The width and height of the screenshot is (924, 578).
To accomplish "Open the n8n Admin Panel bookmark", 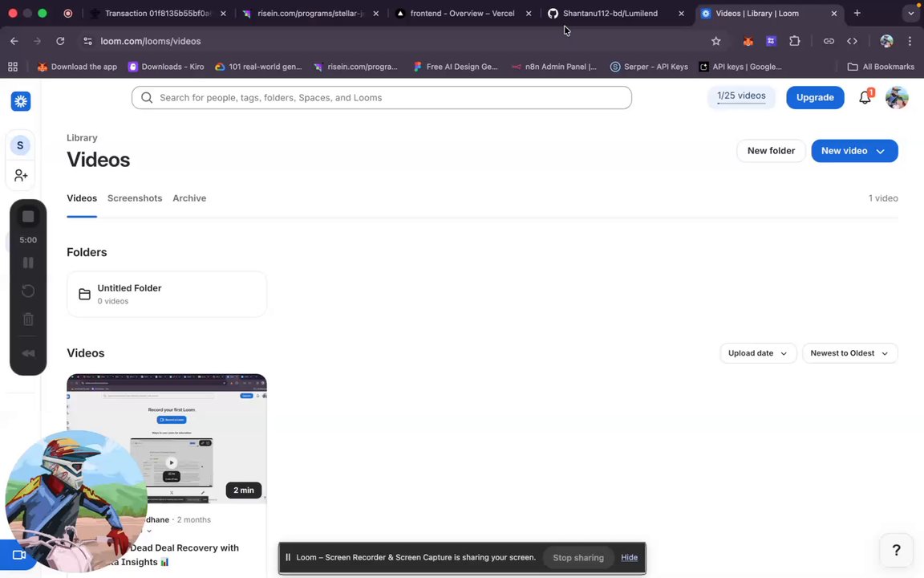I will (554, 67).
